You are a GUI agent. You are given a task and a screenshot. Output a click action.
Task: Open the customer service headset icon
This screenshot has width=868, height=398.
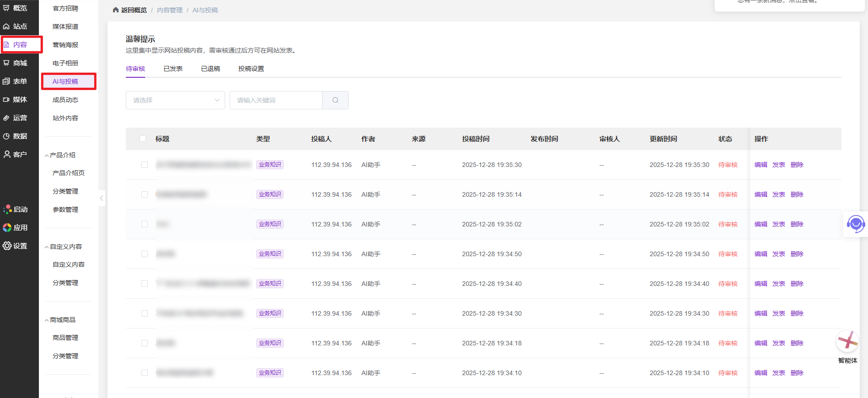855,224
